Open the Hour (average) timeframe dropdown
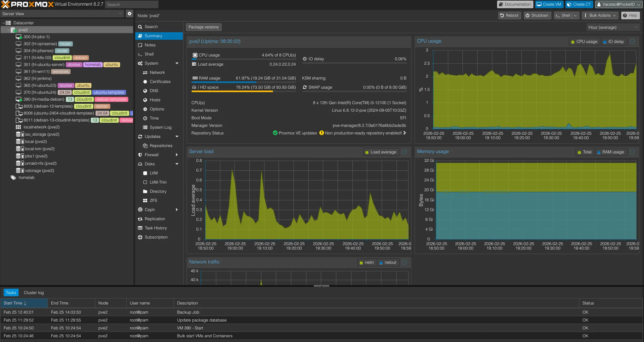644x342 pixels. pyautogui.click(x=613, y=27)
